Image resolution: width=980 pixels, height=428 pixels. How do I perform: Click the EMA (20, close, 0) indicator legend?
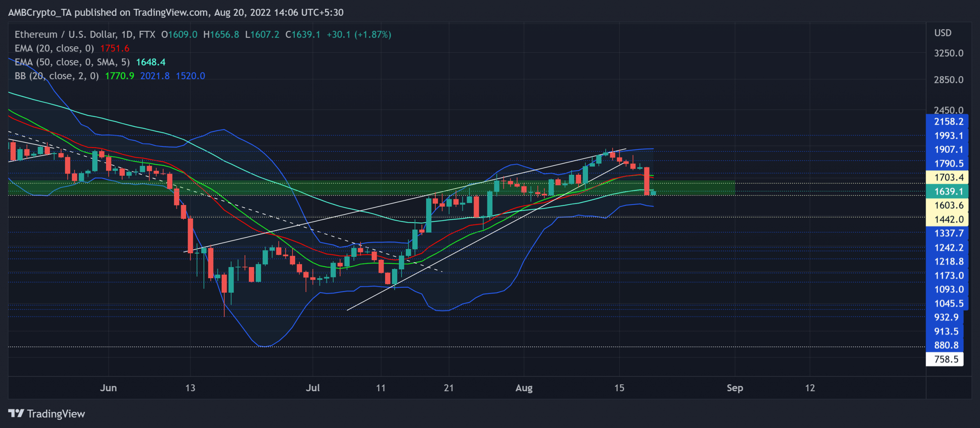coord(54,48)
